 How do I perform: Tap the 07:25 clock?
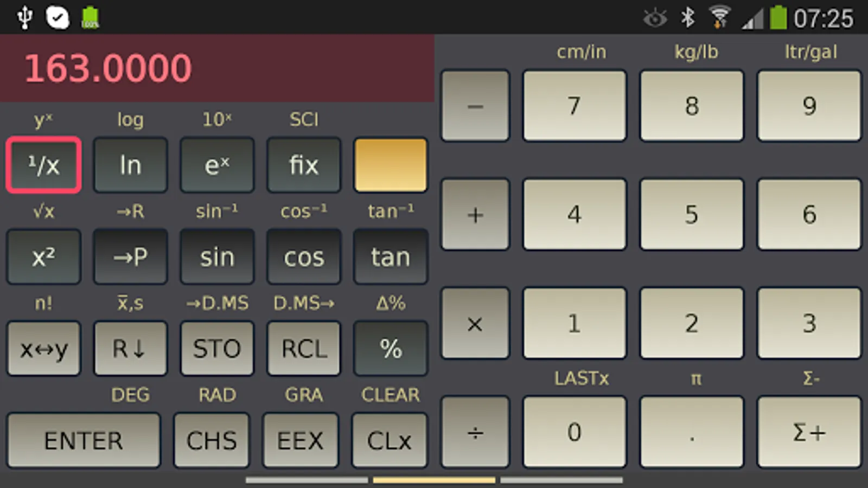coord(824,18)
